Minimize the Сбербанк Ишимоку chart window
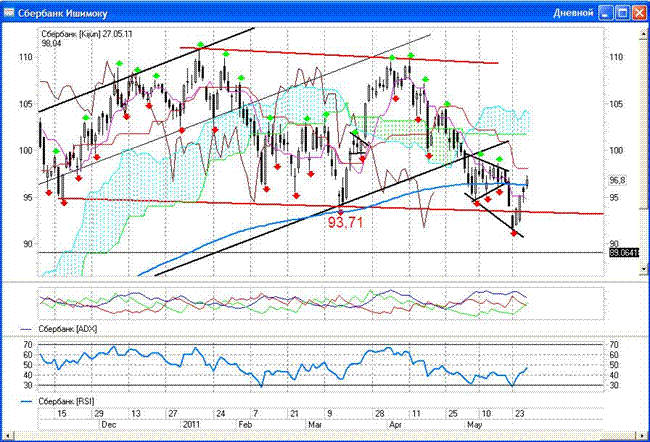 (606, 13)
